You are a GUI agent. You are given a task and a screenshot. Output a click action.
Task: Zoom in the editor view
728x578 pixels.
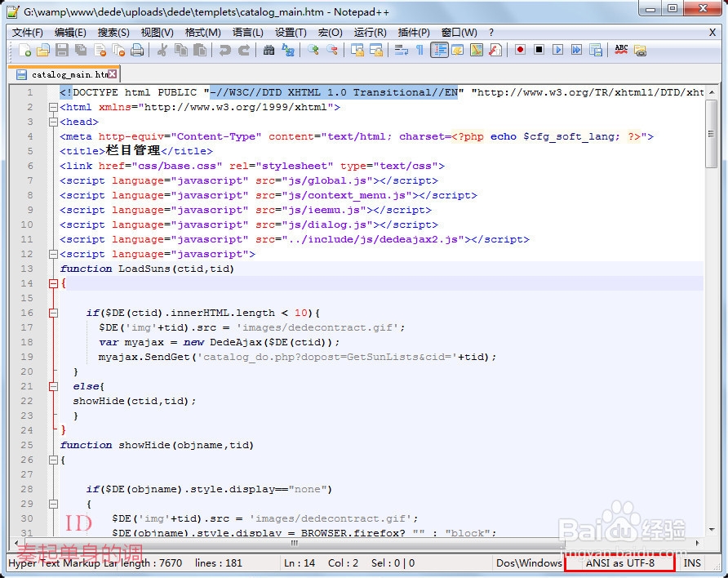pyautogui.click(x=313, y=50)
